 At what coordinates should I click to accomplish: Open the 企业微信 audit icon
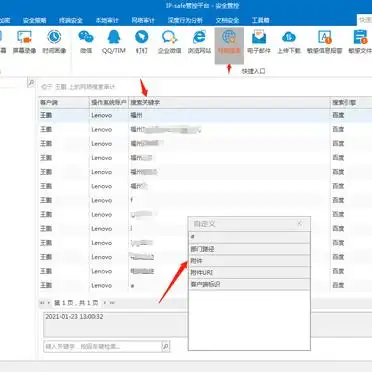point(169,42)
